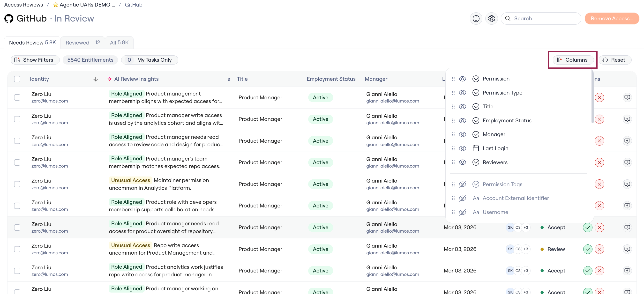Click the 5840 Entitlements chip

click(x=90, y=60)
